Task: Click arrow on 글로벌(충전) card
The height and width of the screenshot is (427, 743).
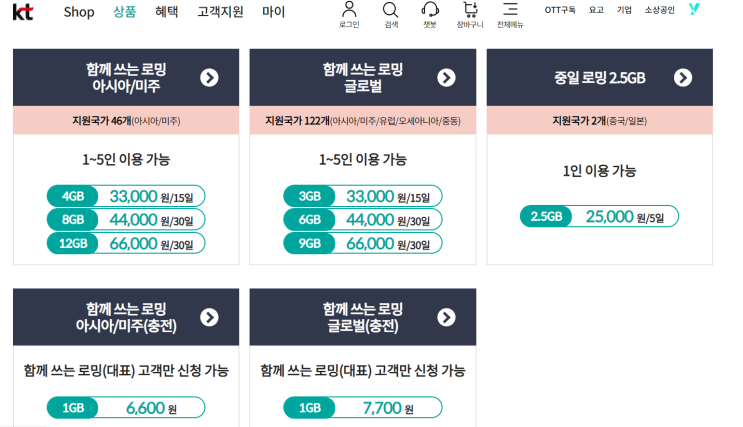Action: click(446, 317)
